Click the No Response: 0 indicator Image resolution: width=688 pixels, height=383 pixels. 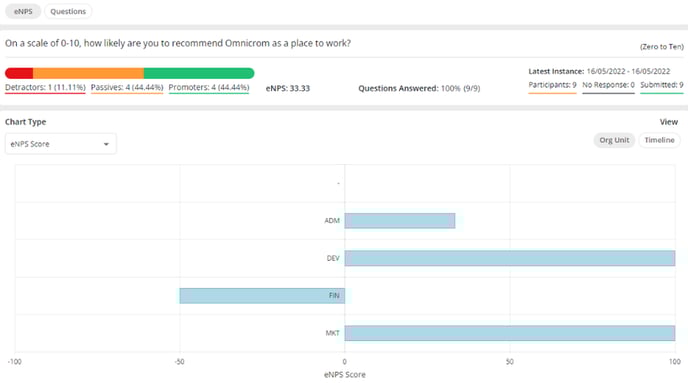click(608, 85)
